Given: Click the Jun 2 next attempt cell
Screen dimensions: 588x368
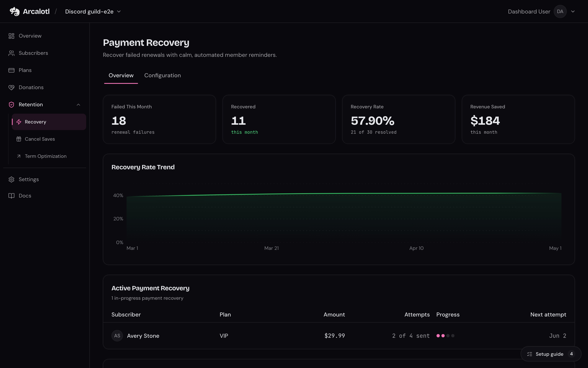Looking at the screenshot, I should point(558,336).
